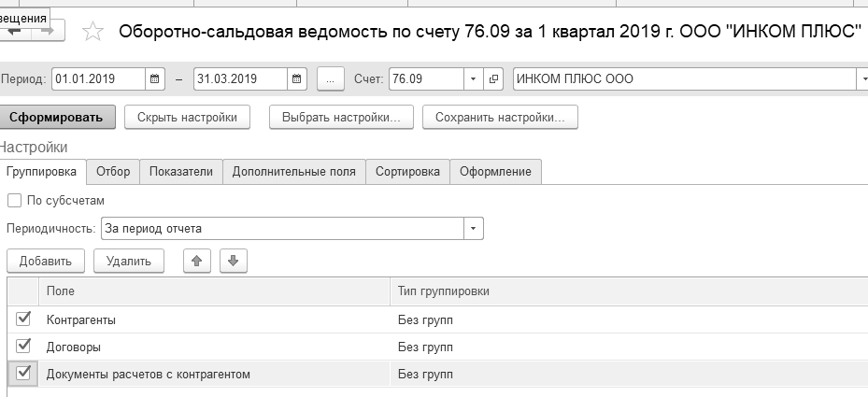Expand the Периодичность dropdown list

tap(474, 228)
